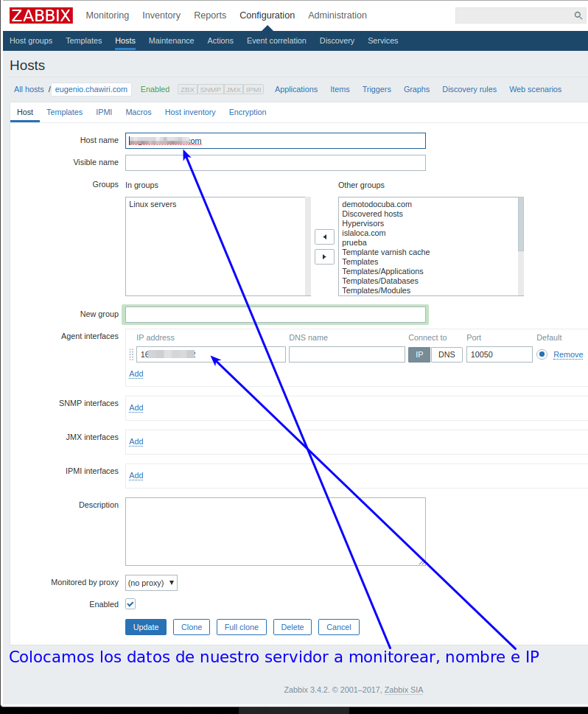The height and width of the screenshot is (714, 588).
Task: Toggle the Enabled checkbox
Action: point(130,604)
